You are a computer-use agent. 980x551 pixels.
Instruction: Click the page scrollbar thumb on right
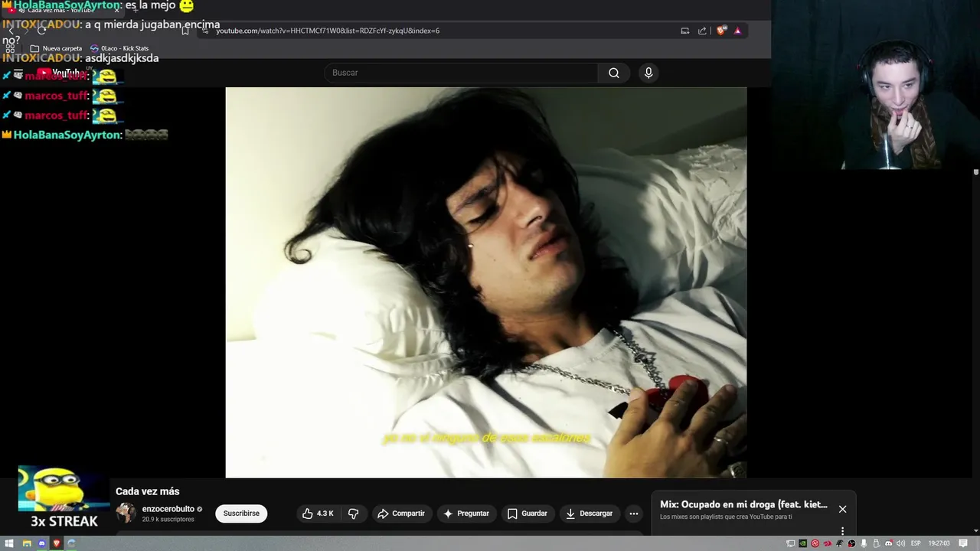[x=976, y=173]
